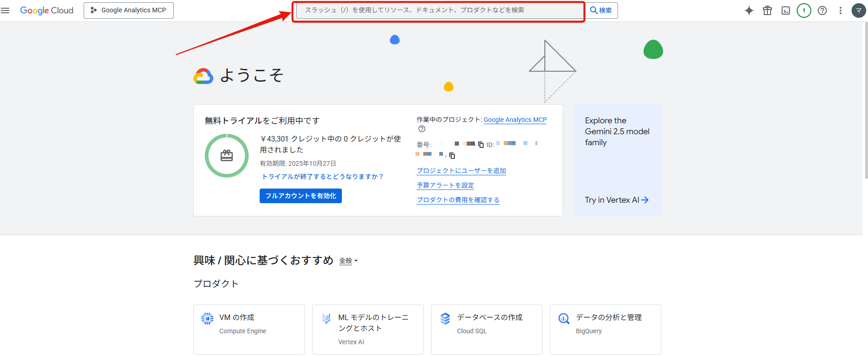This screenshot has height=357, width=868.
Task: Click the Vertex AI icon
Action: point(326,318)
